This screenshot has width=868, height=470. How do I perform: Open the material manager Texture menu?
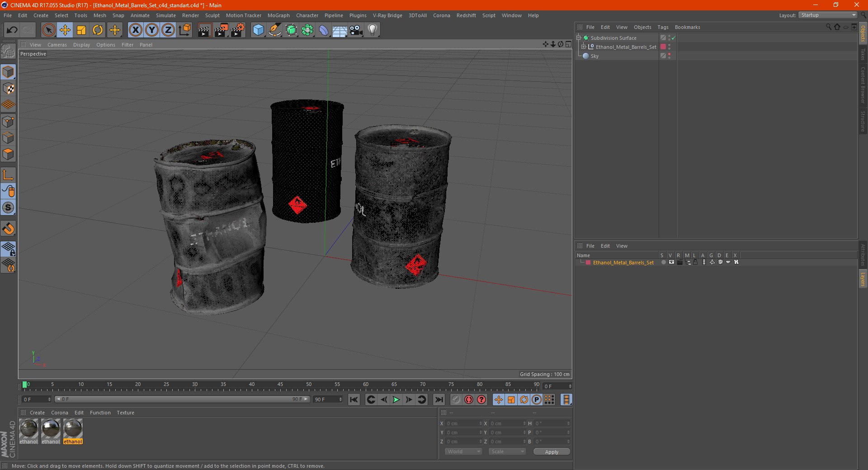click(125, 413)
